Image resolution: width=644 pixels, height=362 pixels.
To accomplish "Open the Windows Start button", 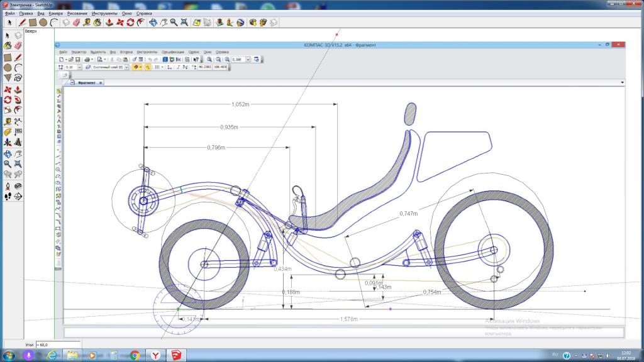I will point(8,355).
